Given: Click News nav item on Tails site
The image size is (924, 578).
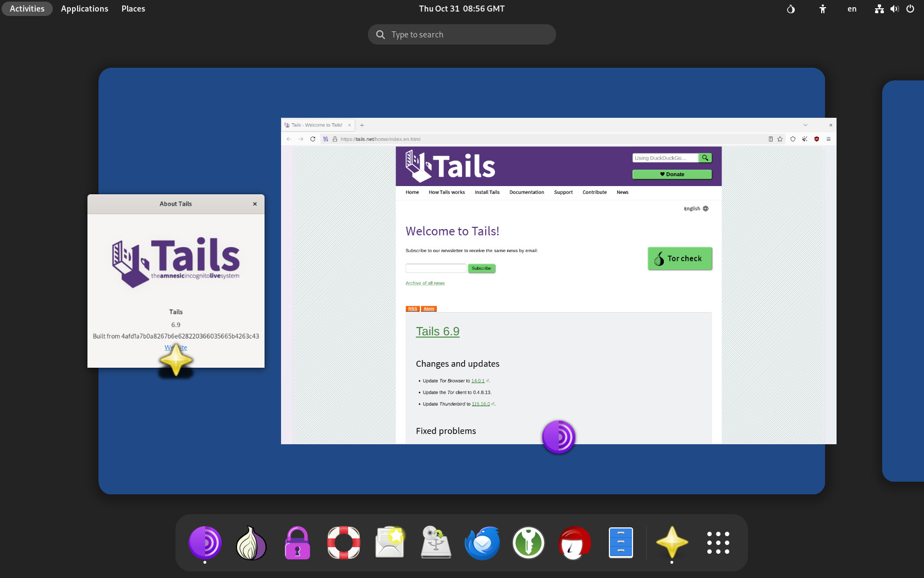Looking at the screenshot, I should tap(623, 193).
